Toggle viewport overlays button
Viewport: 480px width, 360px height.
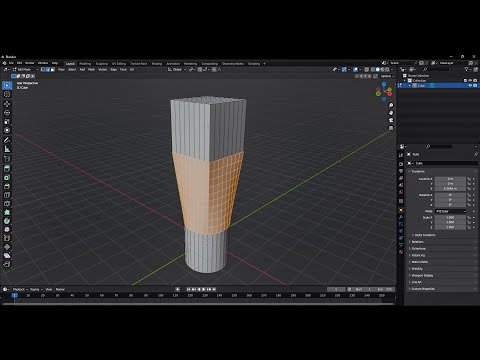coord(355,69)
